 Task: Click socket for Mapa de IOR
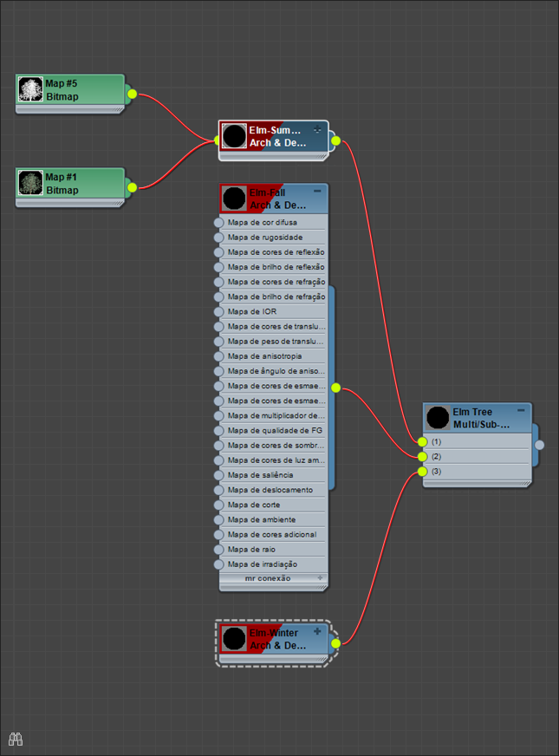click(218, 311)
